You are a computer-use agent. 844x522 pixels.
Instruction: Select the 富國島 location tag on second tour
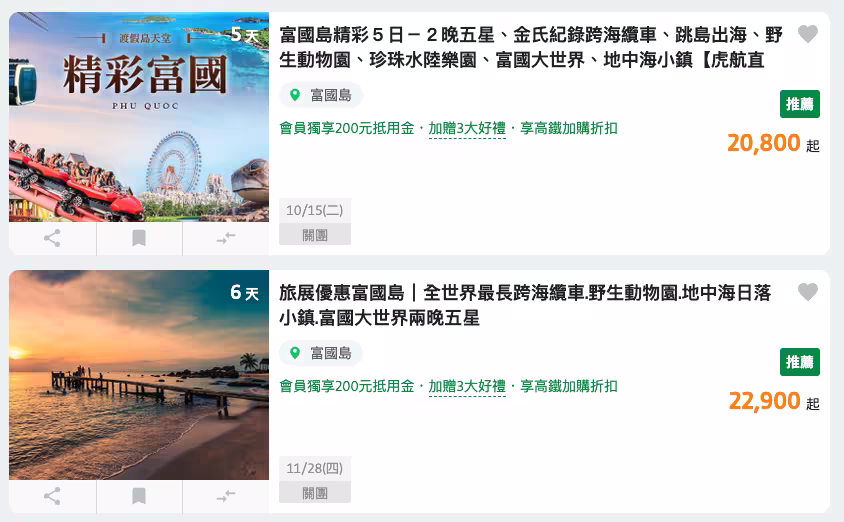321,353
